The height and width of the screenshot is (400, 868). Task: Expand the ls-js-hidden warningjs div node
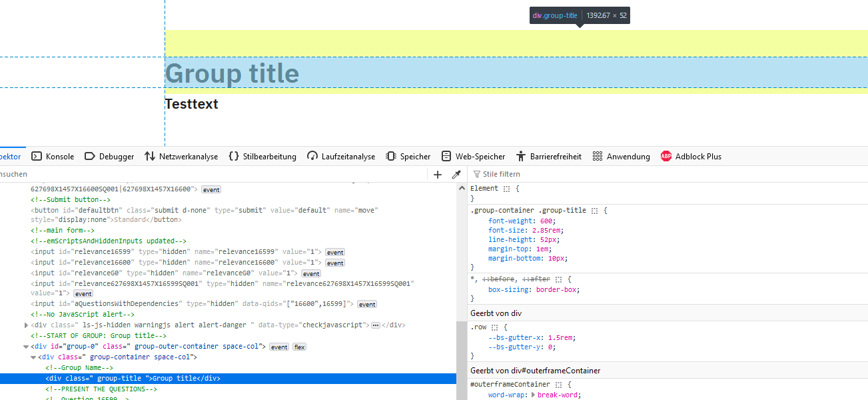coord(26,325)
